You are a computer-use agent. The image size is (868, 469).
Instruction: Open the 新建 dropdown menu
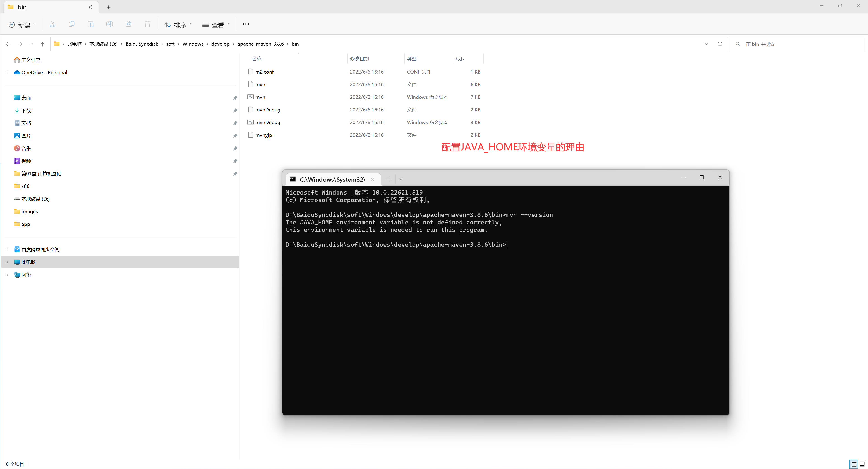[x=22, y=25]
